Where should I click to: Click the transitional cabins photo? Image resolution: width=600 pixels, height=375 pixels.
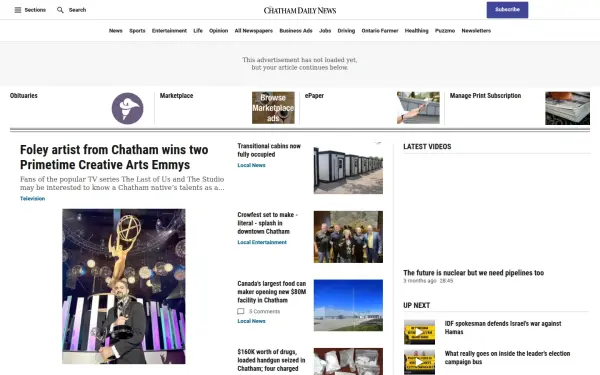[348, 168]
